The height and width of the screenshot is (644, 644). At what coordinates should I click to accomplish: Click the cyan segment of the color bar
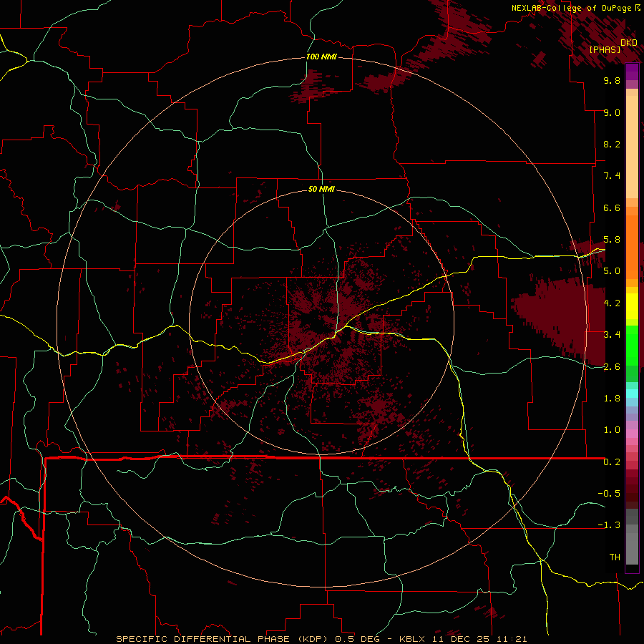(632, 394)
